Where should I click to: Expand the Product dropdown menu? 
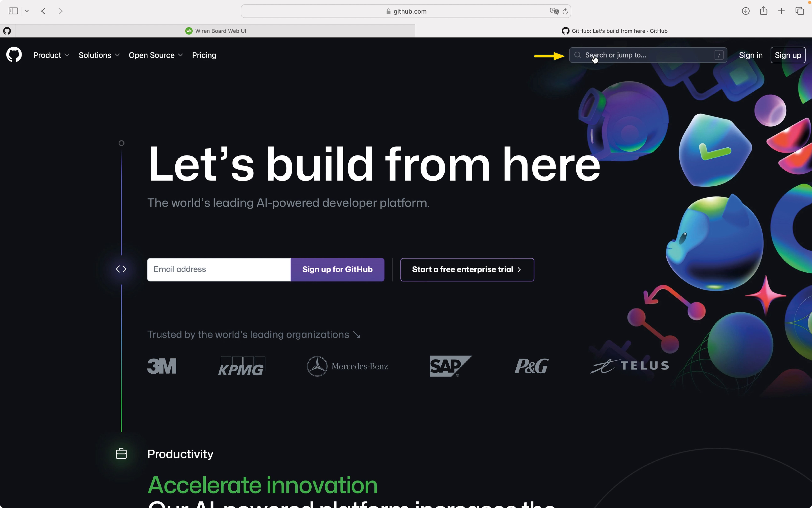(x=51, y=55)
